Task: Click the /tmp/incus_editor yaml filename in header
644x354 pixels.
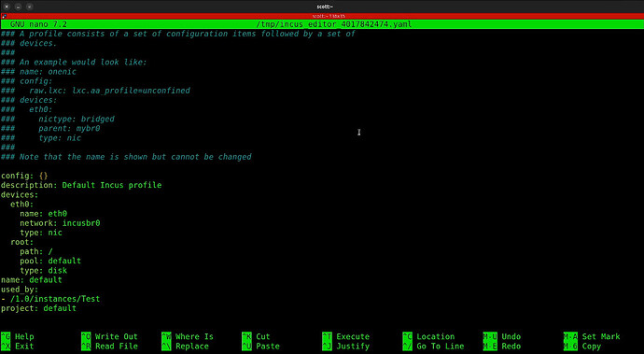Action: tap(333, 24)
